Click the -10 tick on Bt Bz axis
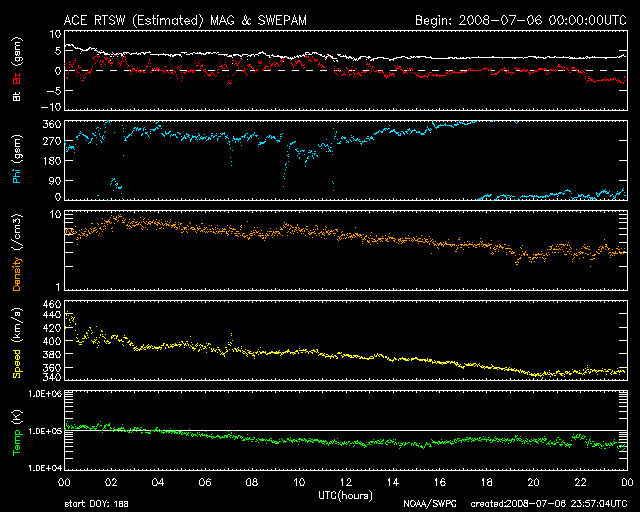 pyautogui.click(x=51, y=107)
